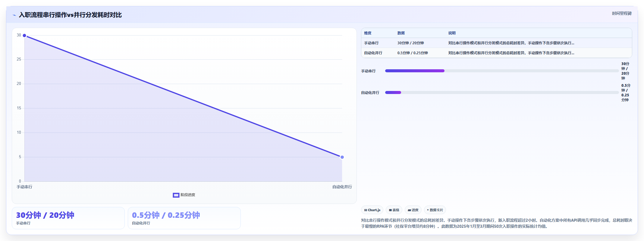Image resolution: width=644 pixels, height=241 pixels.
Task: Click the 手动串行 label beside the progress bar
Action: (x=368, y=71)
